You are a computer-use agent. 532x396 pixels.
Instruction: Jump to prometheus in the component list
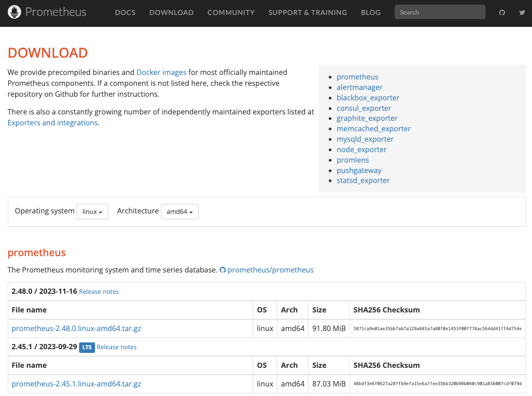click(x=357, y=77)
